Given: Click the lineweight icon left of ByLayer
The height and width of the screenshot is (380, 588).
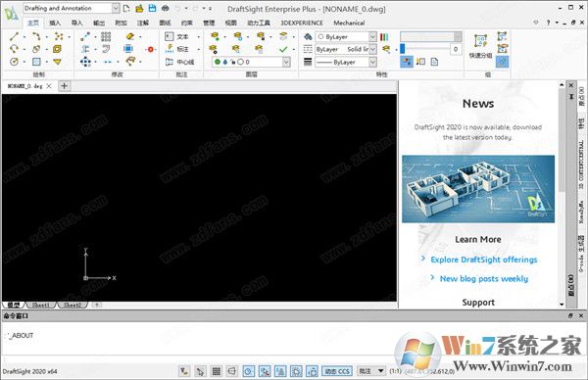Looking at the screenshot, I should [308, 62].
